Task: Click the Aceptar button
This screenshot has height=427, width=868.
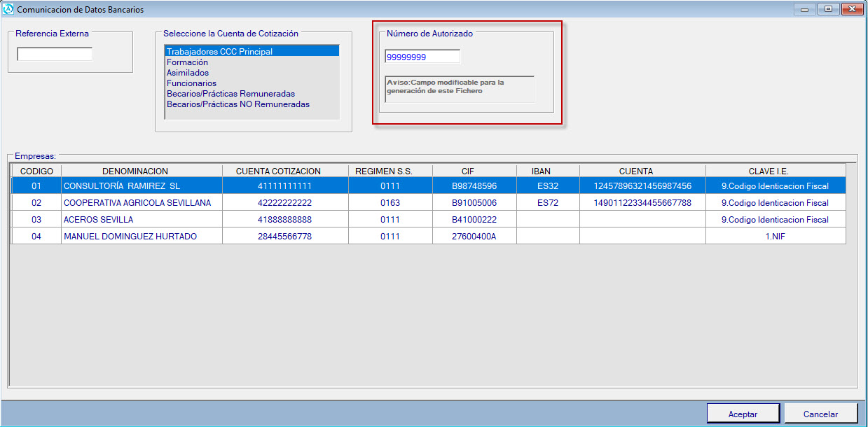Action: tap(743, 414)
